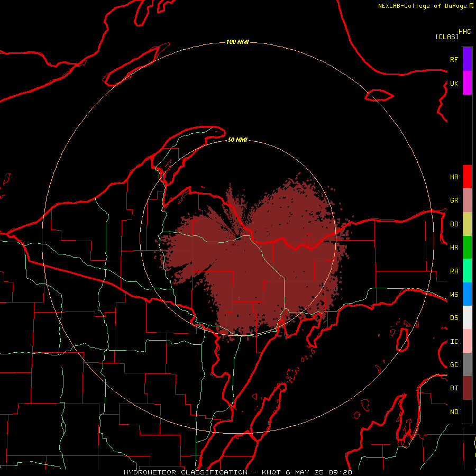Click the ND black legend swatch
The width and height of the screenshot is (476, 476).
(x=467, y=411)
